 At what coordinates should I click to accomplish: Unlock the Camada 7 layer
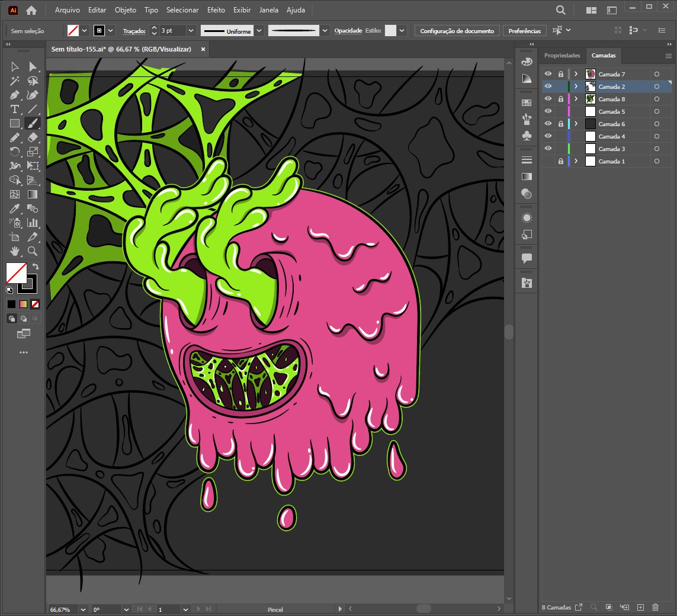pyautogui.click(x=560, y=74)
